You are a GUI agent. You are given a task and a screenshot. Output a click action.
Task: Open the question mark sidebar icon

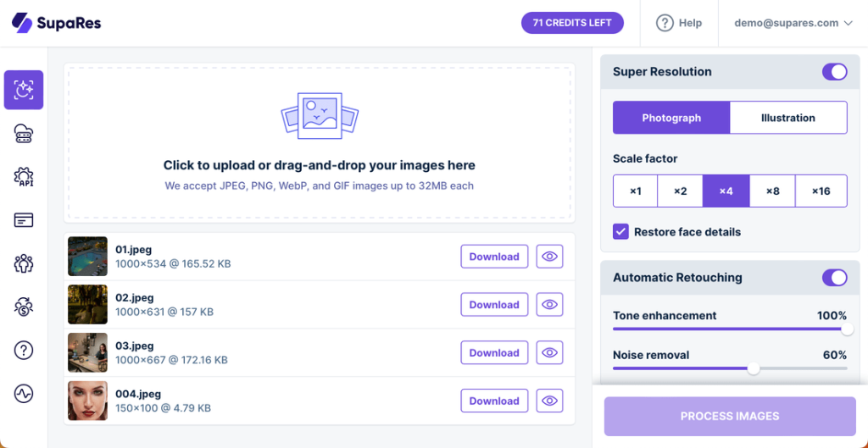click(24, 350)
